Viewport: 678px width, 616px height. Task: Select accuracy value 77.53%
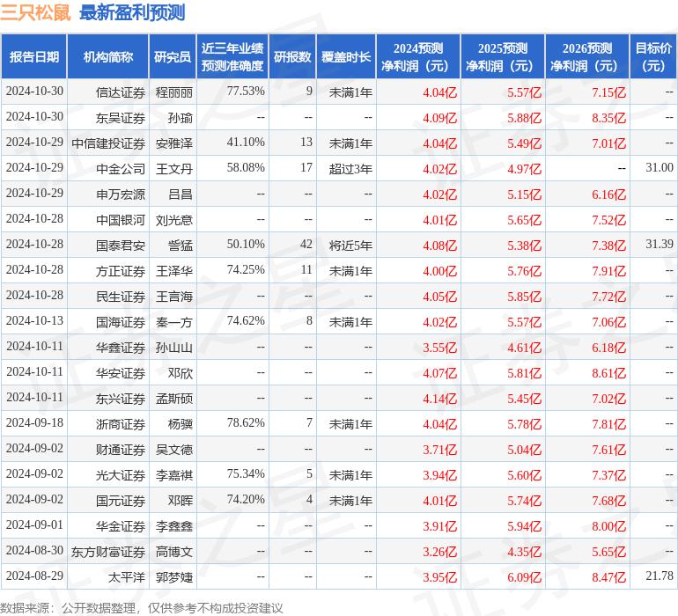[x=246, y=92]
